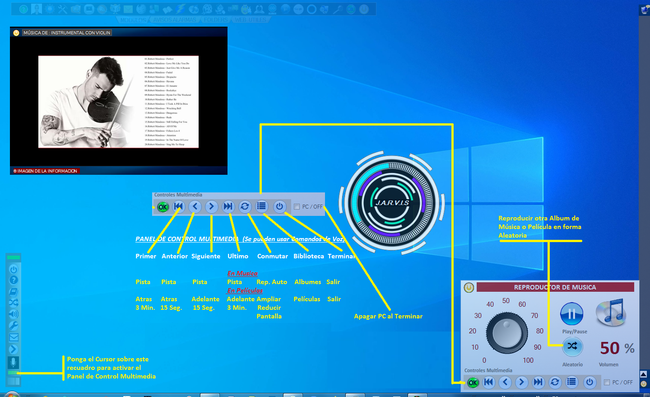
Task: Open wrench settings icon in left sidebar
Action: [x=13, y=326]
